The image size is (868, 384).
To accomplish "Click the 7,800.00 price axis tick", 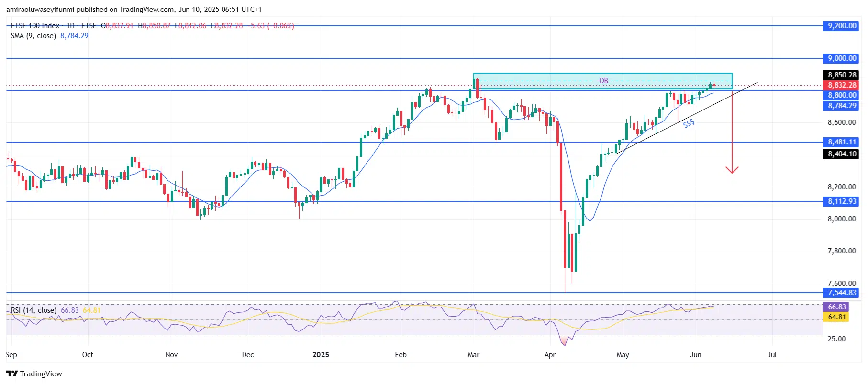I will click(x=842, y=251).
